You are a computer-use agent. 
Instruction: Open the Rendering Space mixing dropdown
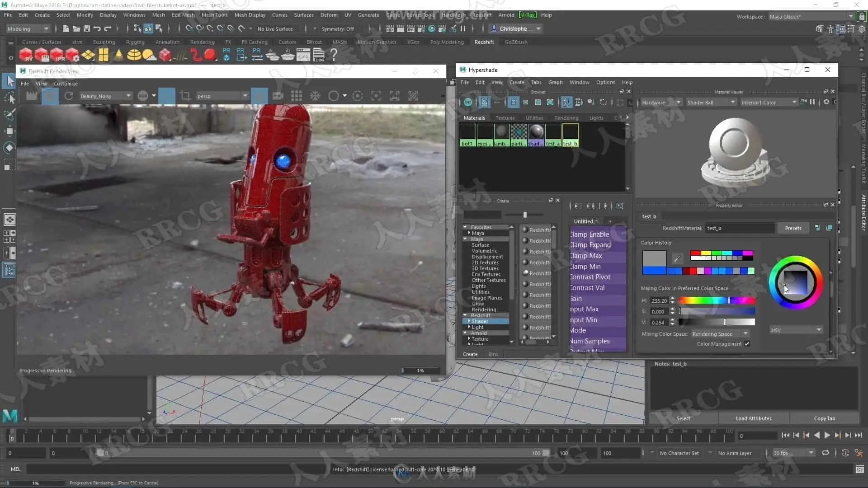pyautogui.click(x=720, y=334)
